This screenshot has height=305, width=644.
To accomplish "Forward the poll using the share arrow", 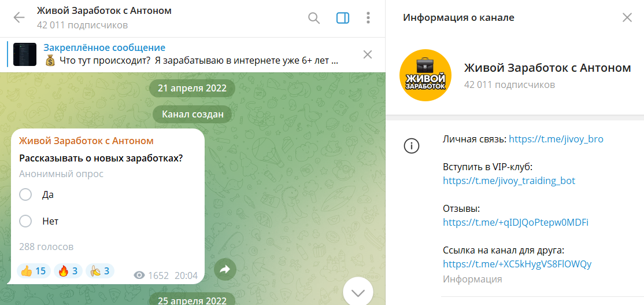I will (225, 270).
